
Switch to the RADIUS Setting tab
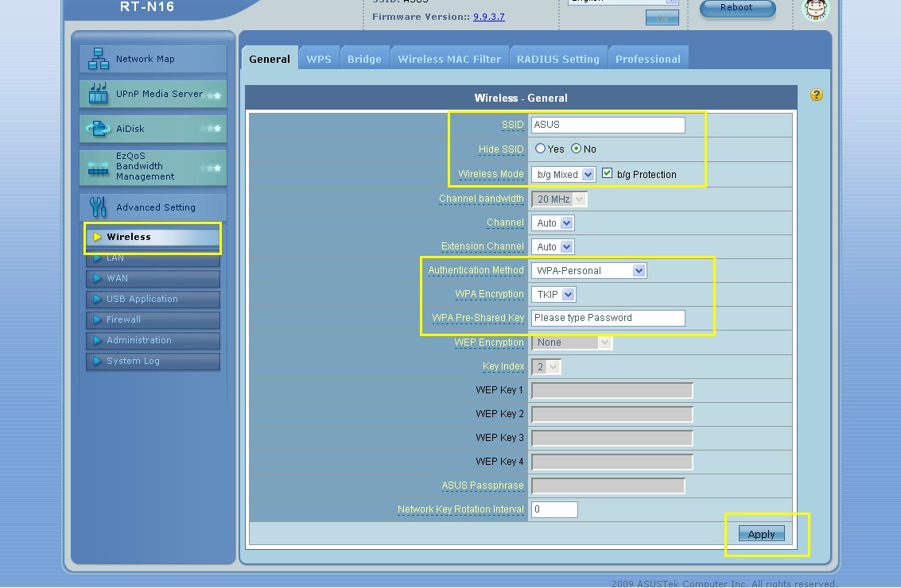click(558, 59)
